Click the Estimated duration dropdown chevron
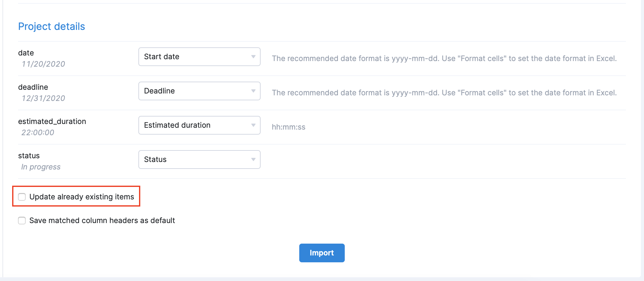 point(253,125)
